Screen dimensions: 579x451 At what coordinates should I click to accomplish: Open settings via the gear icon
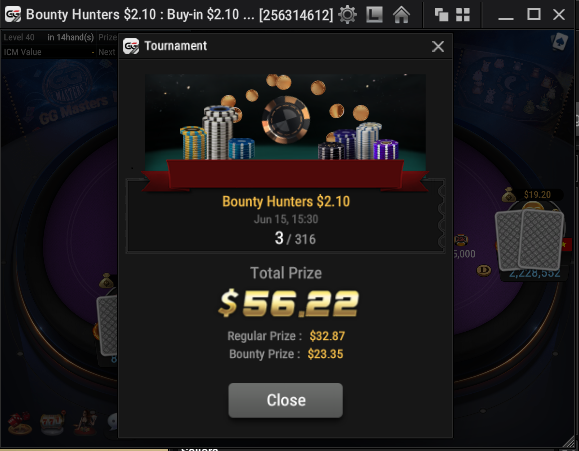347,15
